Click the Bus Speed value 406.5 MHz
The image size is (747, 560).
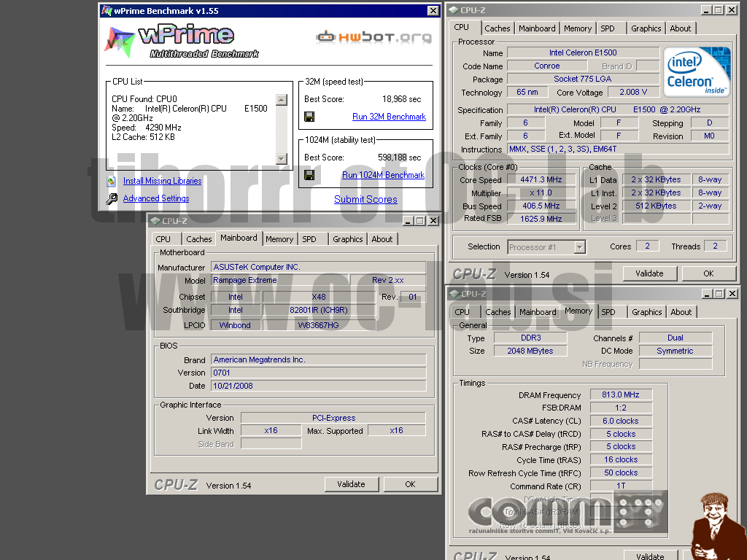(541, 206)
